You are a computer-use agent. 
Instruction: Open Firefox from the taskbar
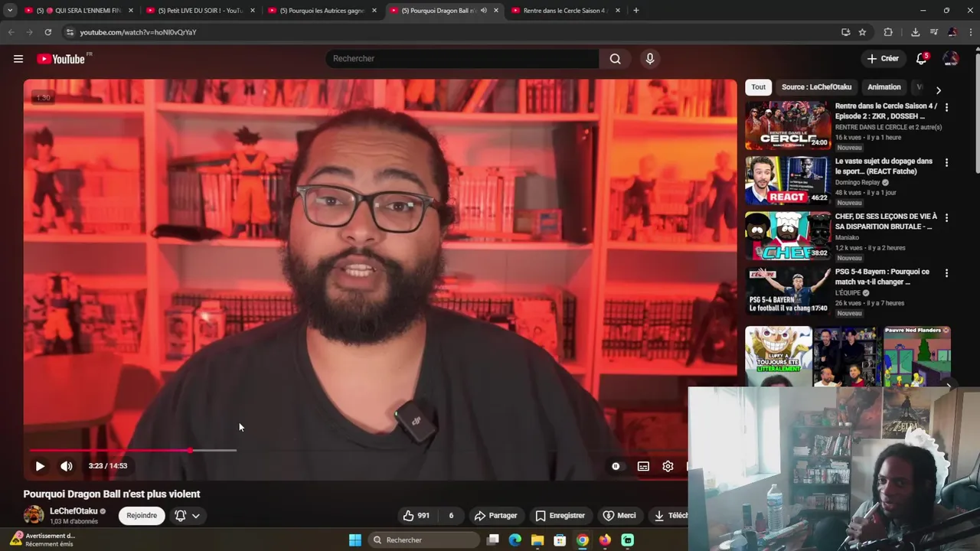605,540
